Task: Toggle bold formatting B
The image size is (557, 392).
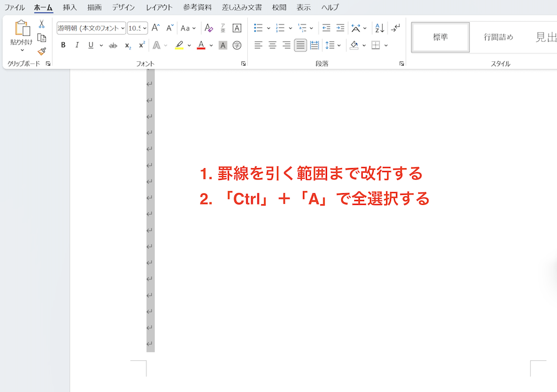Action: (x=63, y=45)
